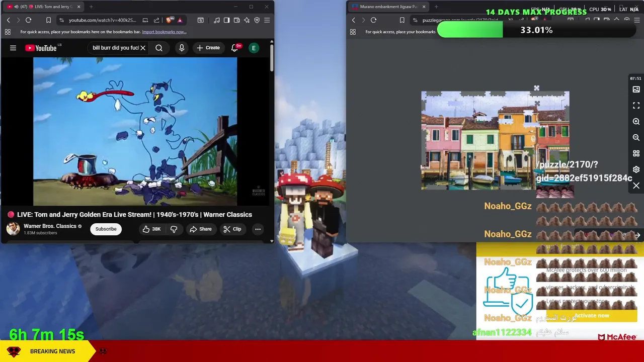
Task: Like the video with 38K likes
Action: pos(151,229)
